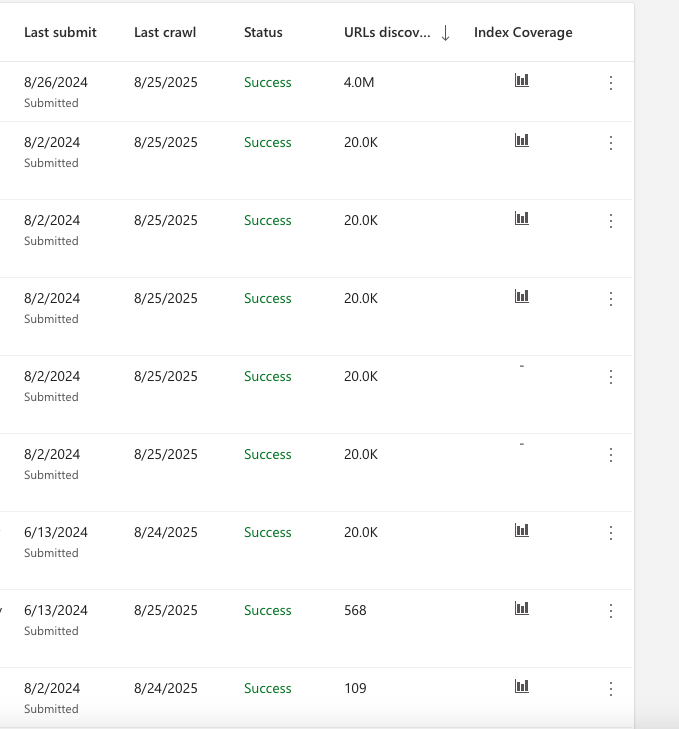679x729 pixels.
Task: Select the 8/26/2024 last submit date
Action: pos(56,82)
